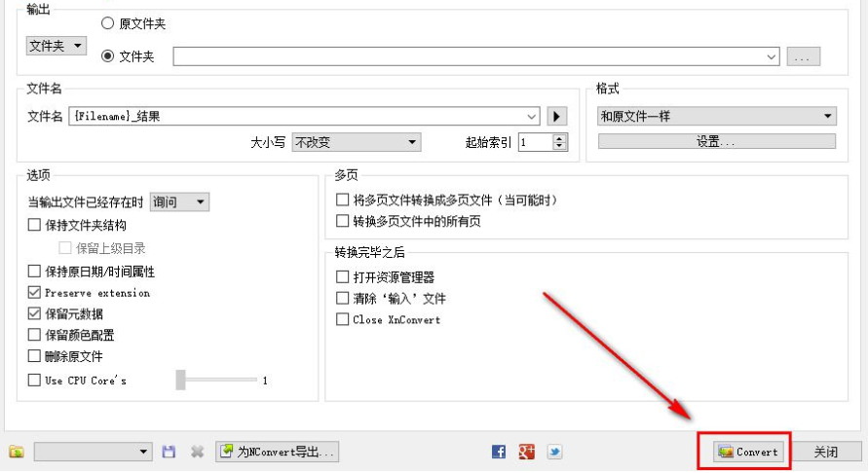Share via Google Plus icon
This screenshot has height=473, width=868.
pos(526,452)
